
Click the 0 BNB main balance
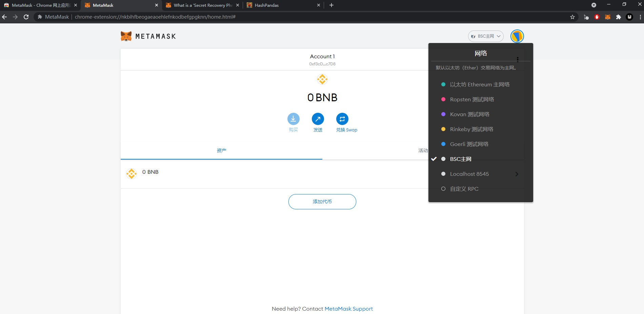[322, 98]
